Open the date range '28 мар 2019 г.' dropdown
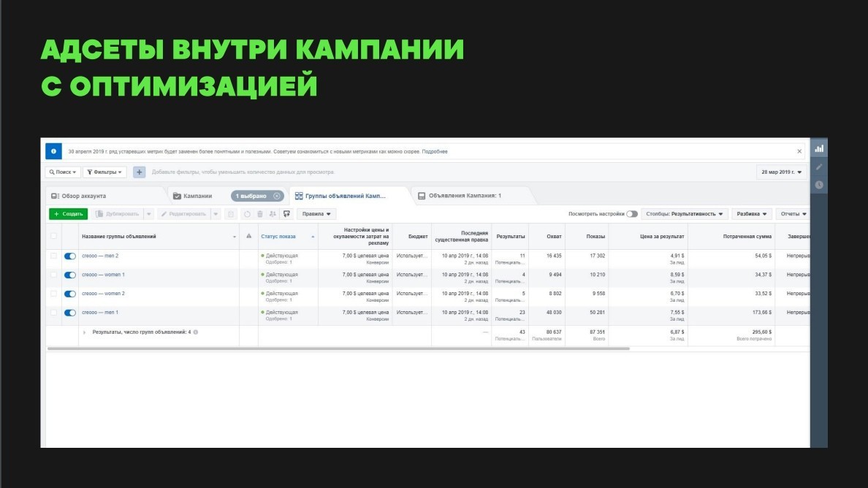 (781, 172)
